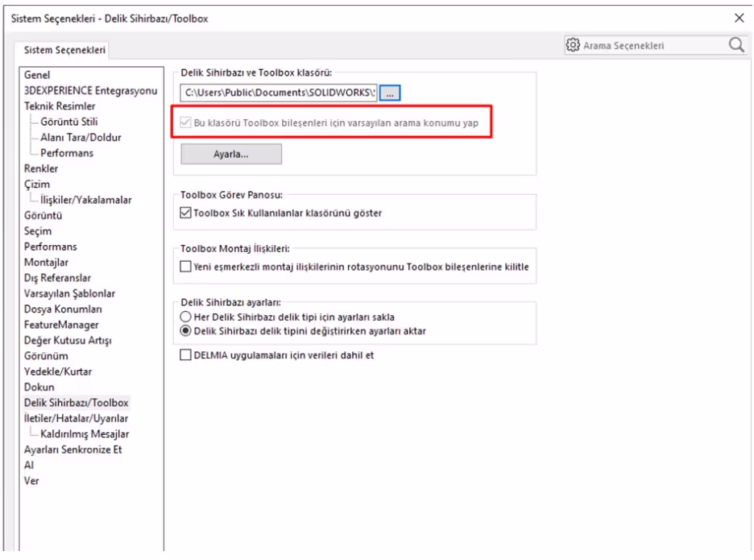
Task: Switch to Sistem Seçenekleri tab
Action: pyautogui.click(x=64, y=50)
